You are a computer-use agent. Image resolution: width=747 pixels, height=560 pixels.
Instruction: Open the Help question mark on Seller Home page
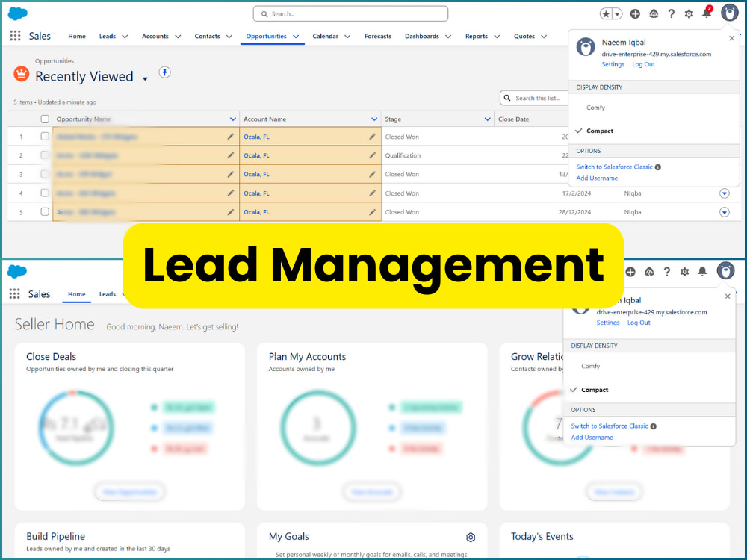pos(667,272)
